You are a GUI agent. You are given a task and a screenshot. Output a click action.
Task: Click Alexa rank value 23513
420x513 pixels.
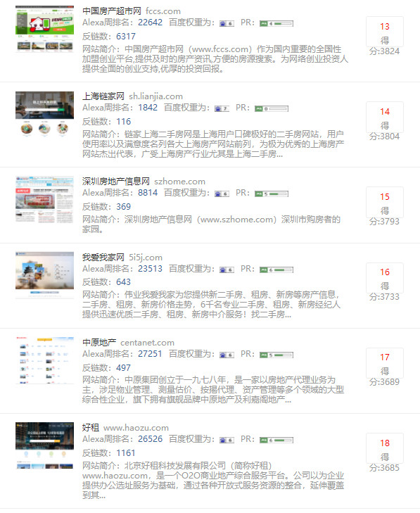tap(150, 269)
